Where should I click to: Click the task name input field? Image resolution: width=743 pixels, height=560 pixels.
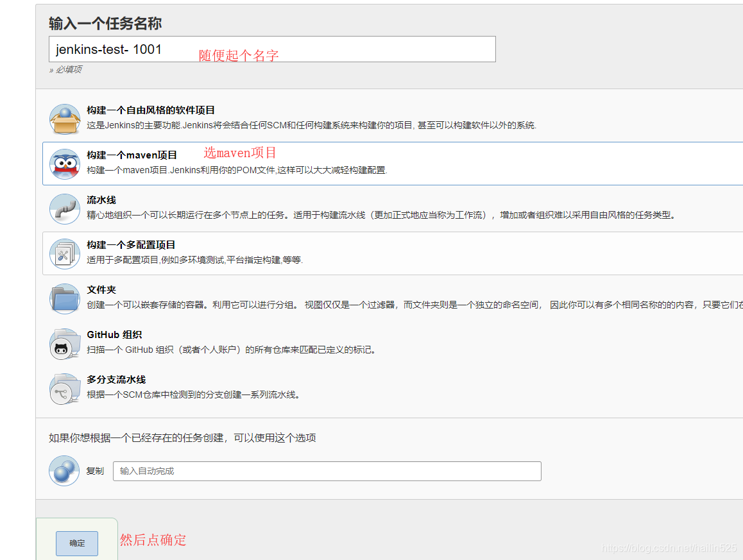click(272, 49)
